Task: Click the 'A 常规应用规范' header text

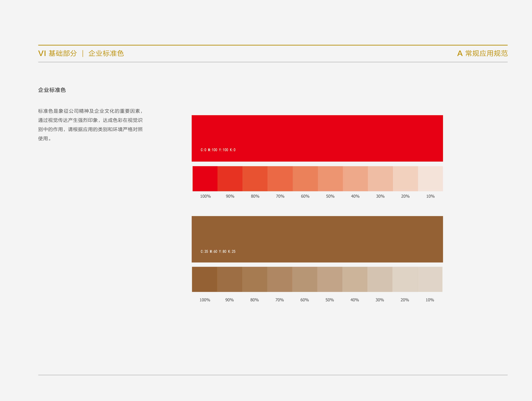Action: pyautogui.click(x=482, y=53)
